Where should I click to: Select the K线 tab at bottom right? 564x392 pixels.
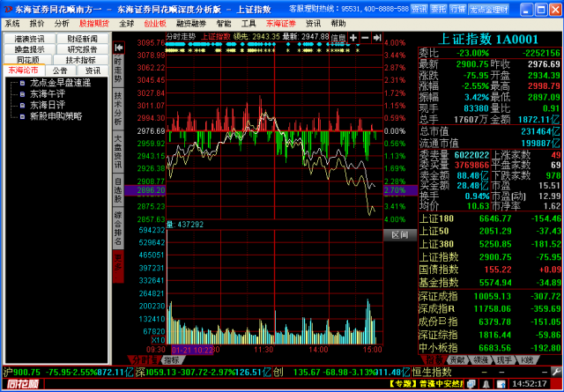coord(527,359)
